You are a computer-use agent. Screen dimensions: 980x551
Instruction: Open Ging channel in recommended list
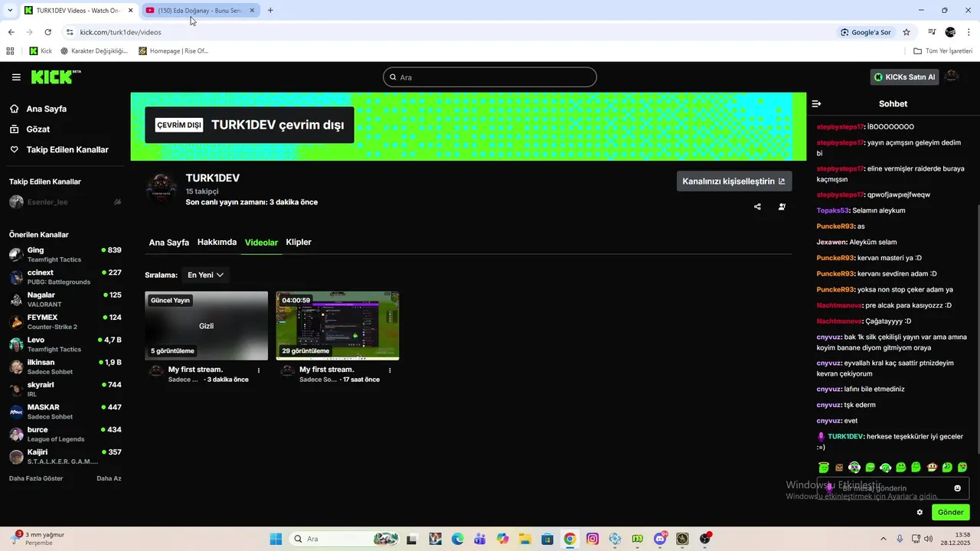pos(65,255)
